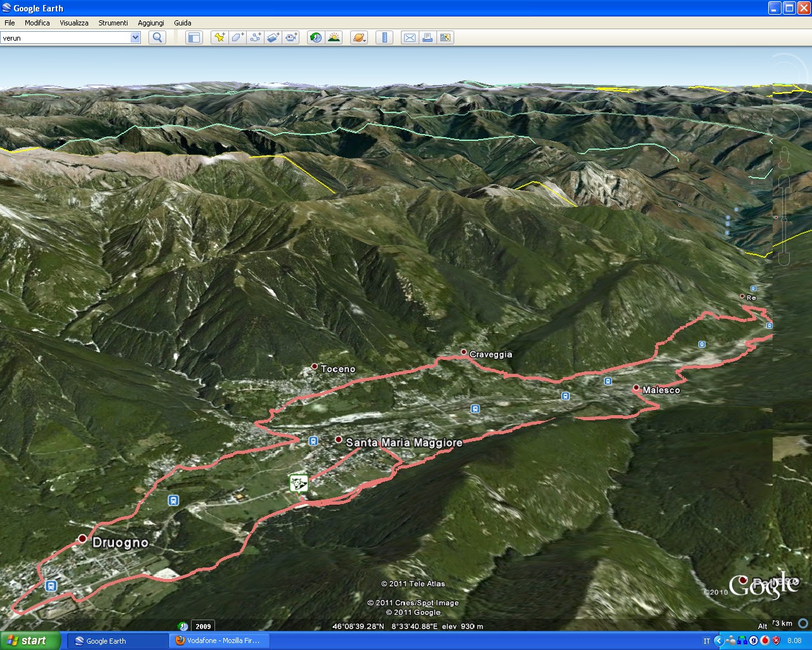Open the Guida menu
The image size is (812, 650).
coord(183,23)
